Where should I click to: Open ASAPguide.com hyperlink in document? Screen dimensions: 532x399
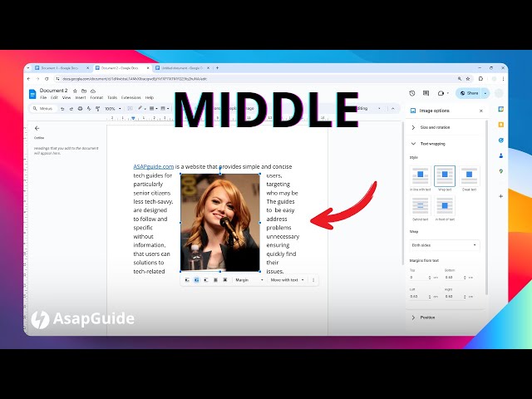(x=153, y=166)
